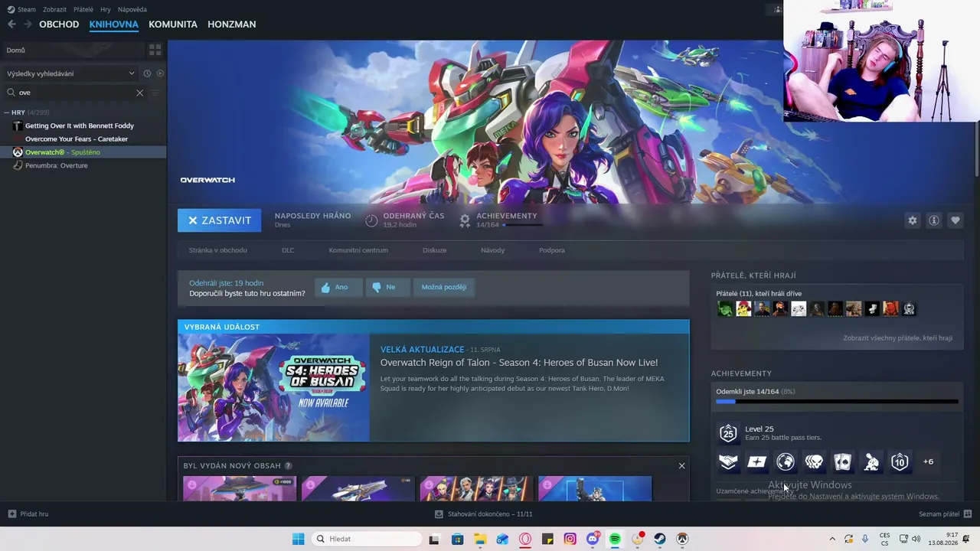The image size is (980, 551).
Task: Clear the library search text
Action: (x=139, y=93)
